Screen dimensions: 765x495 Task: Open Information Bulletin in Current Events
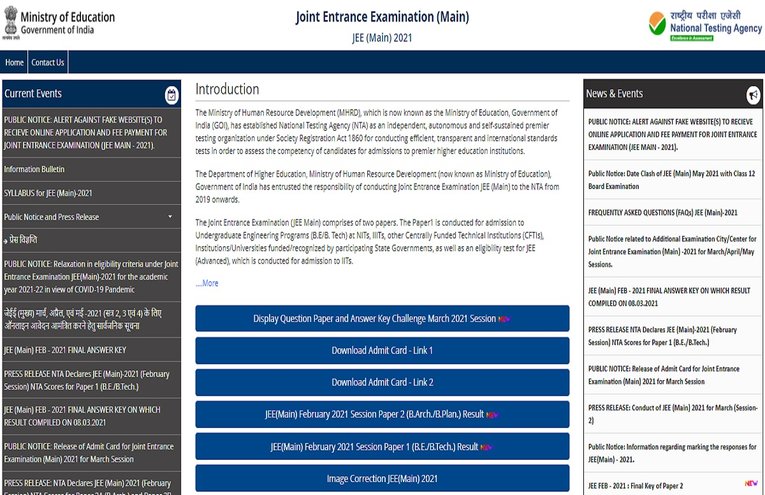(34, 170)
